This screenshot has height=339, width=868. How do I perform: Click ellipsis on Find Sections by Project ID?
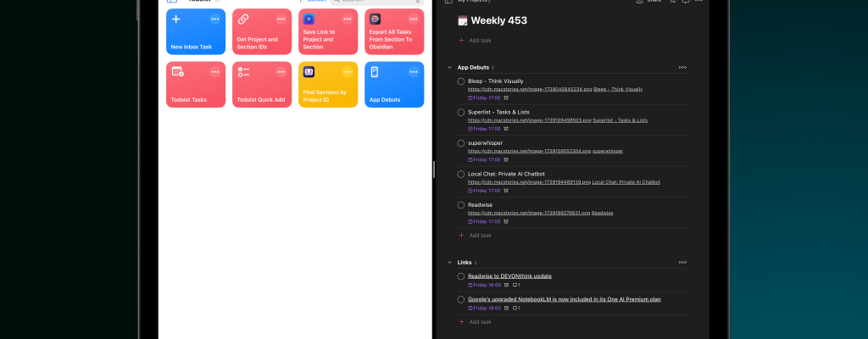[347, 71]
